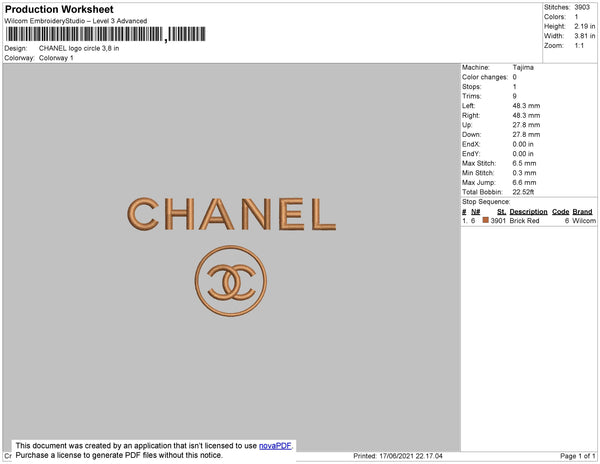Viewport: 600px width, 464px height.
Task: Click the printed date 17/06/2021 22.17.04
Action: [411, 456]
